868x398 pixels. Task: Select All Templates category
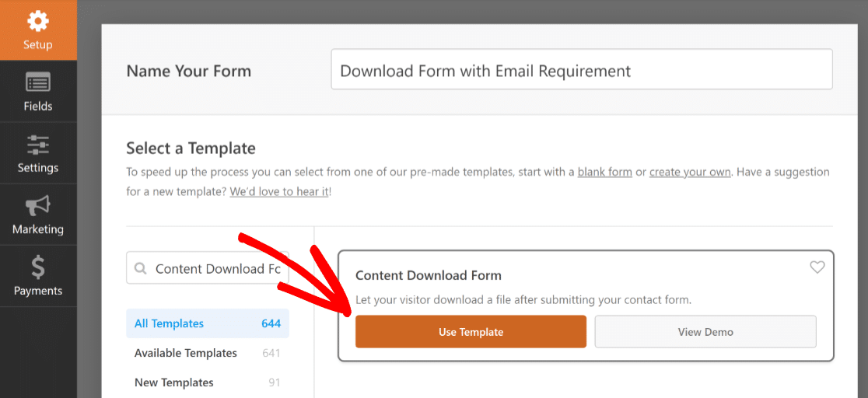(208, 323)
